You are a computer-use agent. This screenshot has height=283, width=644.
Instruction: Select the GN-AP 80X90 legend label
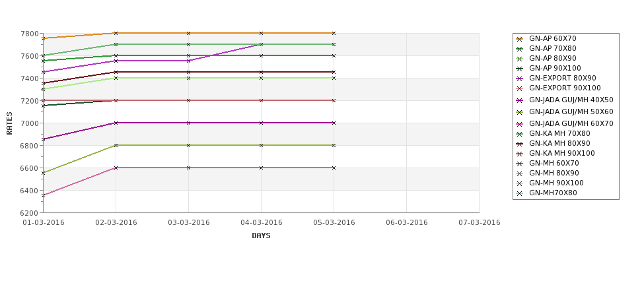coord(552,58)
